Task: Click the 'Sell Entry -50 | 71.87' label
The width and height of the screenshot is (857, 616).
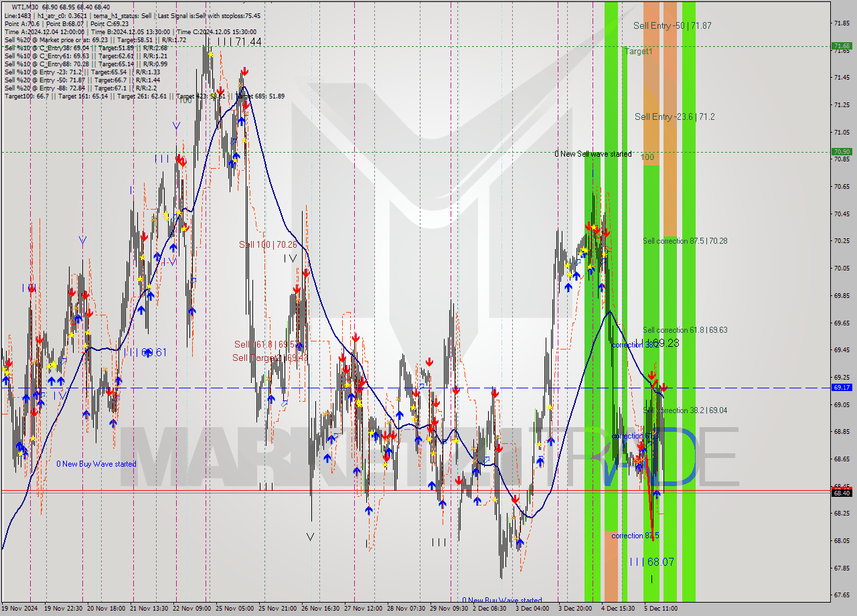Action: coord(672,25)
